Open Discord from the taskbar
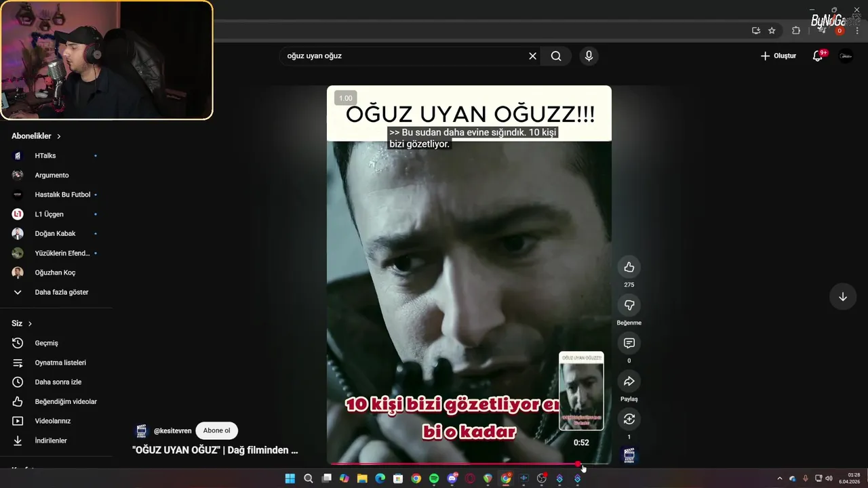Image resolution: width=868 pixels, height=488 pixels. (452, 479)
